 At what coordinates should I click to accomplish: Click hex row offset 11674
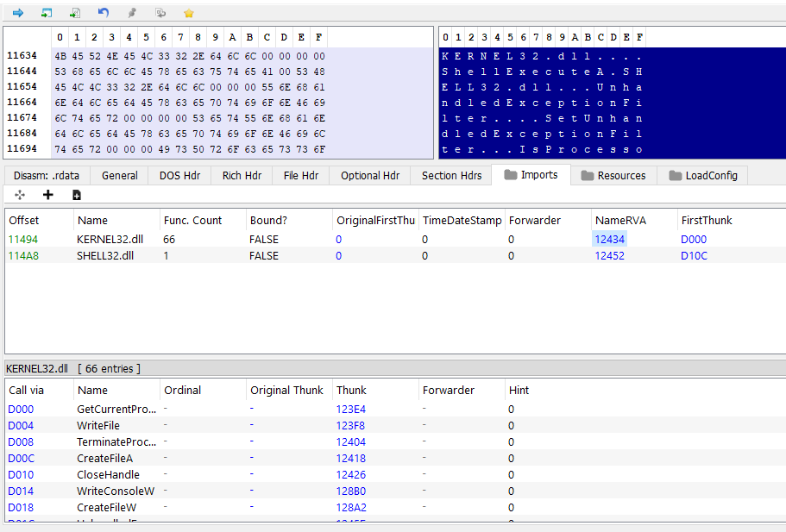pos(22,118)
